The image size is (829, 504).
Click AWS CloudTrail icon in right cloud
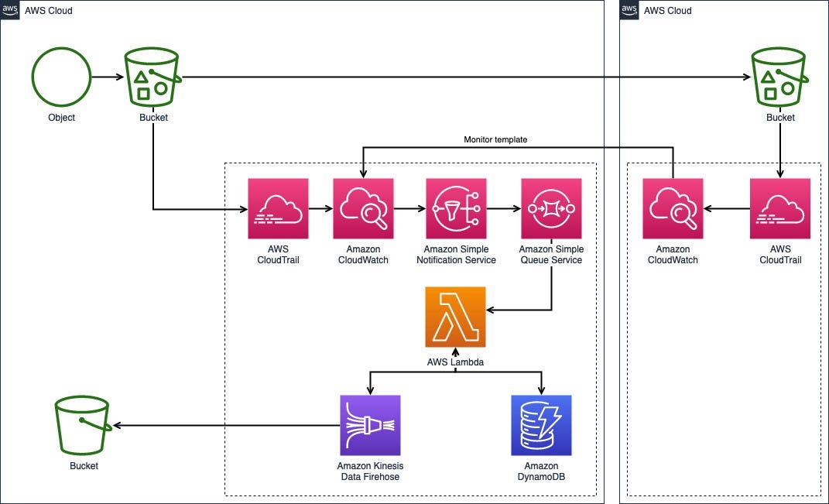click(780, 208)
